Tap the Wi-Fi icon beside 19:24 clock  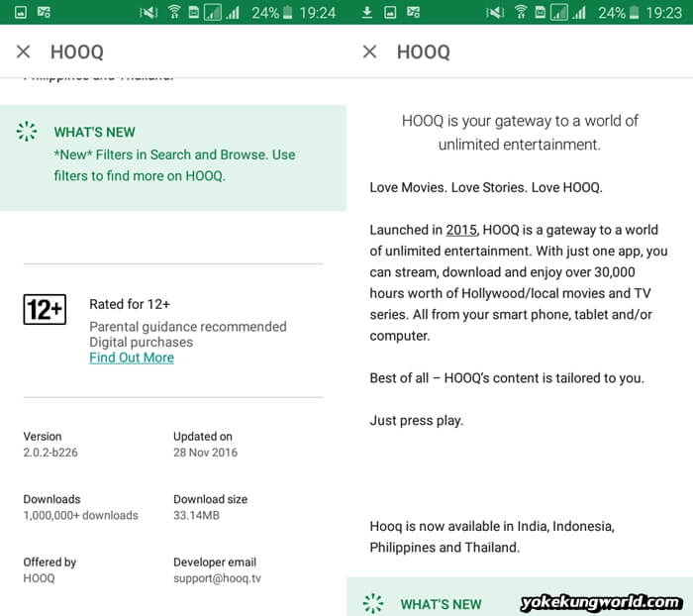[x=174, y=13]
